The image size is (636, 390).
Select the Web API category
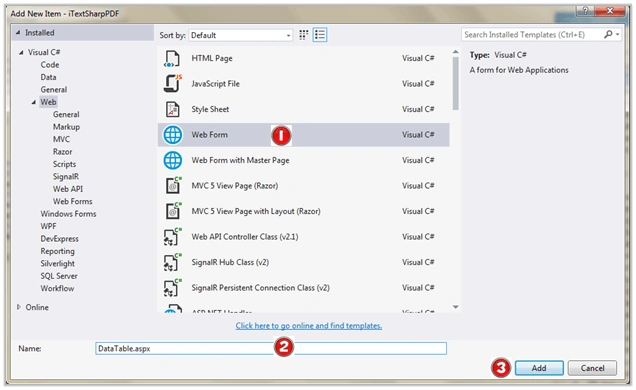[68, 189]
